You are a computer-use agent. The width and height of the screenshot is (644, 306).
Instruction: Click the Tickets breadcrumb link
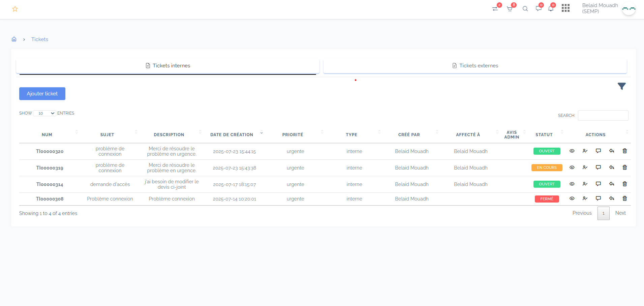click(40, 39)
